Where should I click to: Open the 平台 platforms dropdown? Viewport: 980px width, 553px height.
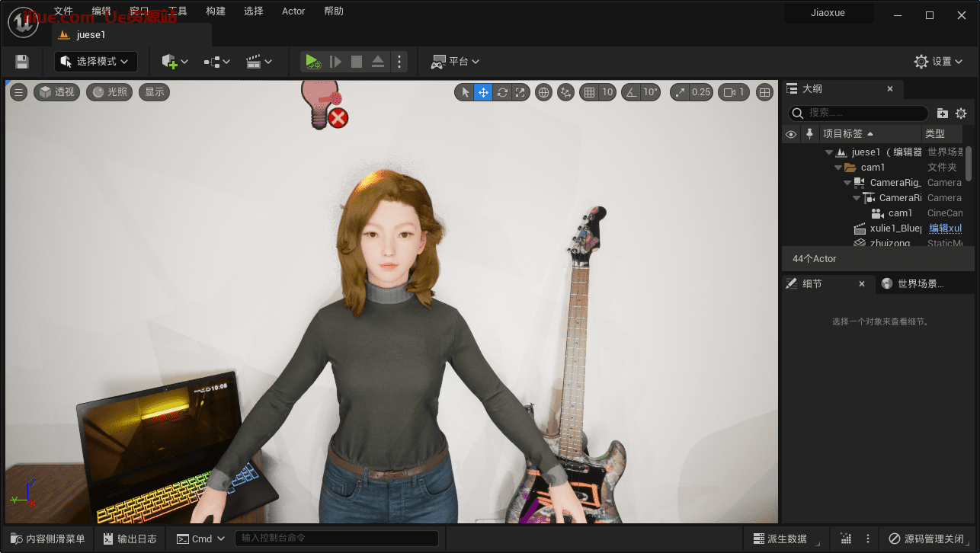[456, 62]
